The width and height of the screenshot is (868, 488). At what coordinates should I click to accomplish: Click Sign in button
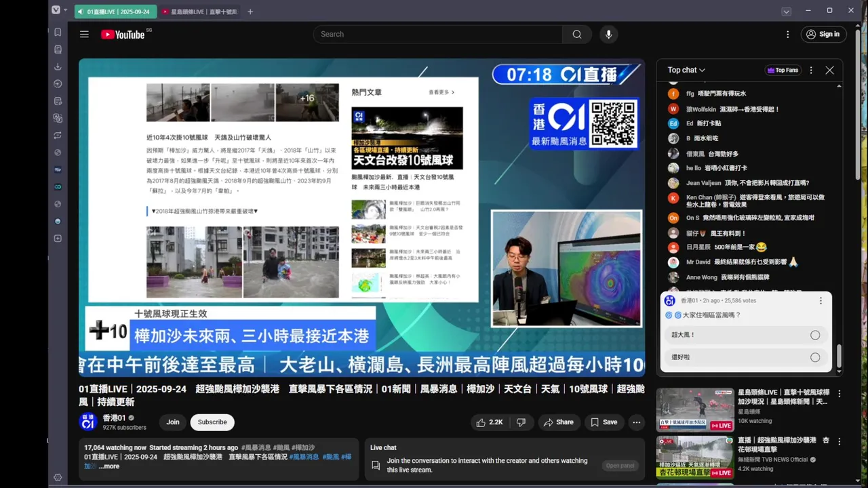[x=823, y=34]
